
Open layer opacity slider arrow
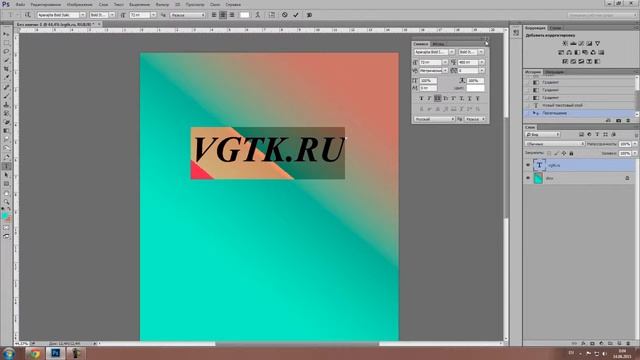point(635,144)
